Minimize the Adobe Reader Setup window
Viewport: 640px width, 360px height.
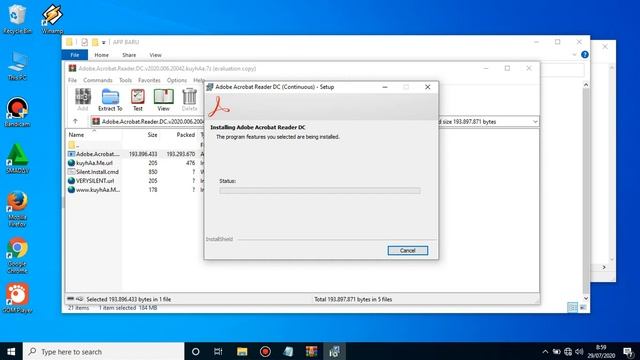pyautogui.click(x=385, y=87)
